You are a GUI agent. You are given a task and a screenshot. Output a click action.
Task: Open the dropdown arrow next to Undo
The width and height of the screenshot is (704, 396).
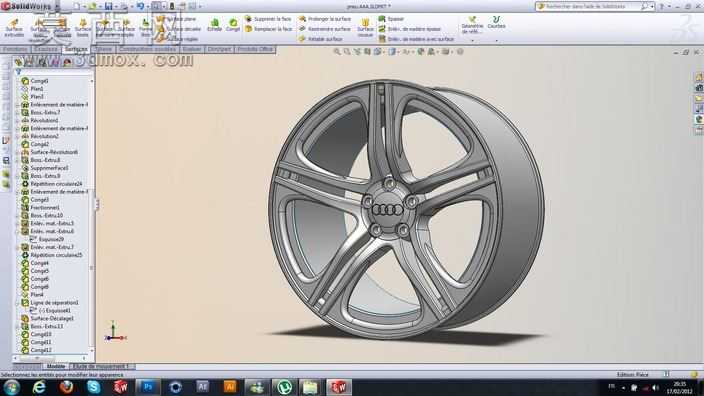click(147, 6)
